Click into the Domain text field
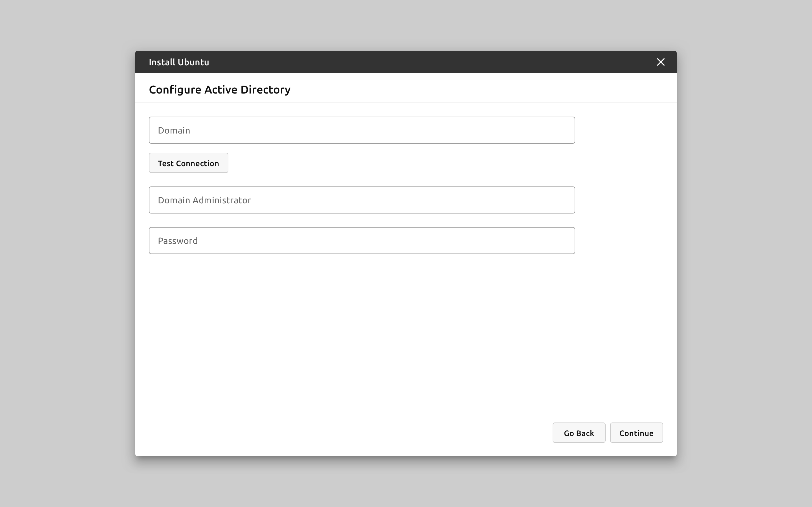The width and height of the screenshot is (812, 507). pos(362,130)
